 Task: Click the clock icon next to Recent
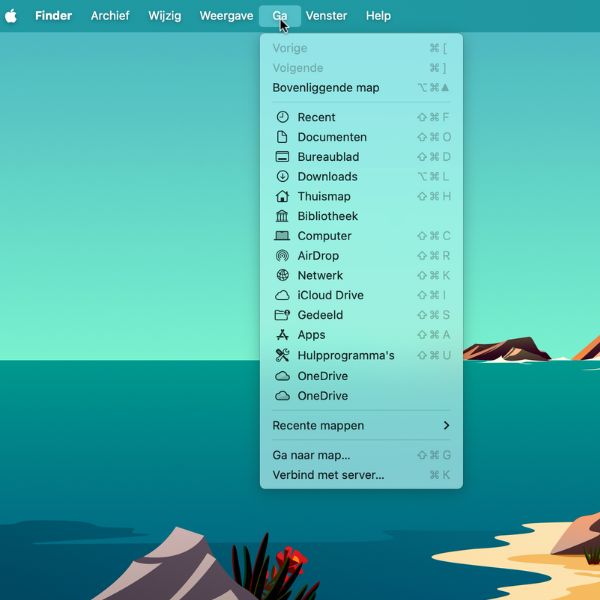282,117
